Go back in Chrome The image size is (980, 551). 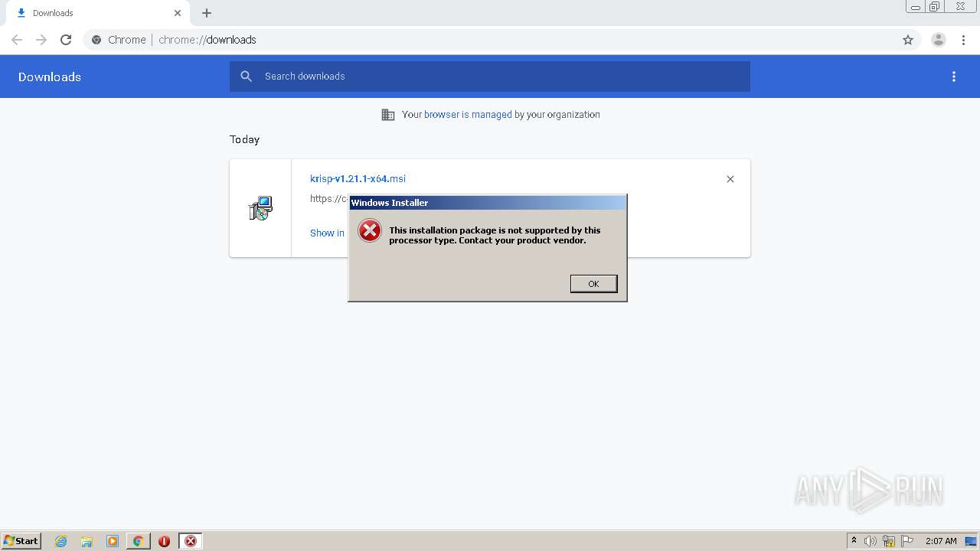pyautogui.click(x=17, y=40)
